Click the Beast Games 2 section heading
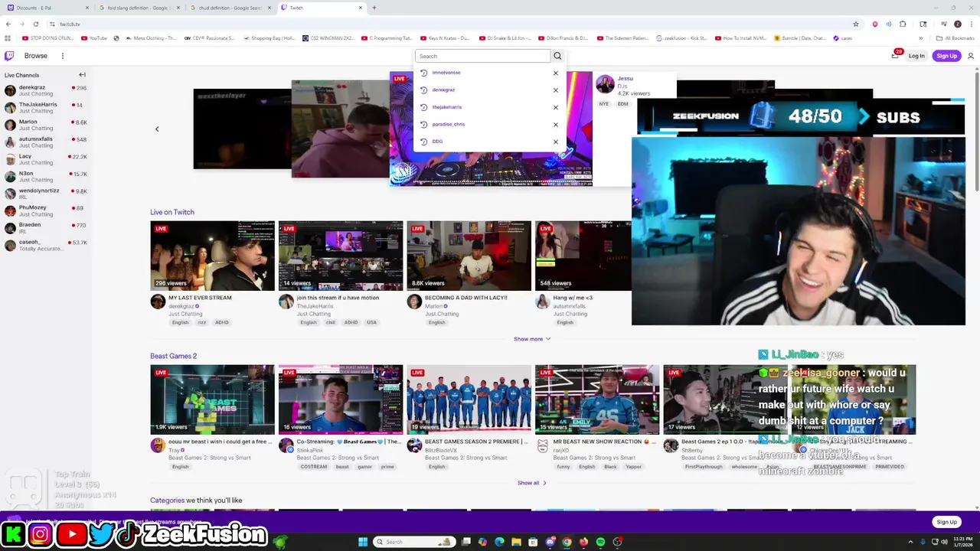The width and height of the screenshot is (980, 551). point(173,356)
